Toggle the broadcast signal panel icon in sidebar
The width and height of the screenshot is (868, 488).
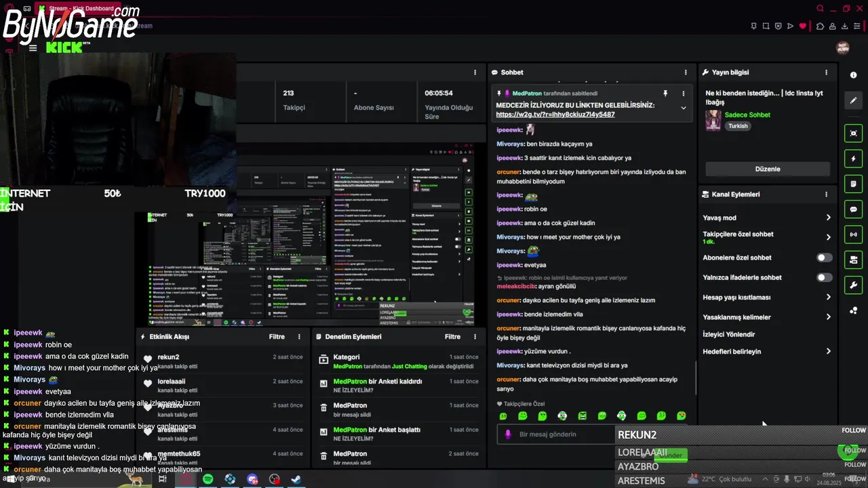click(x=853, y=235)
